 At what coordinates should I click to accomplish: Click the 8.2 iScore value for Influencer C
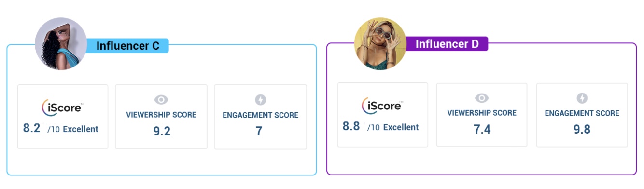31,128
